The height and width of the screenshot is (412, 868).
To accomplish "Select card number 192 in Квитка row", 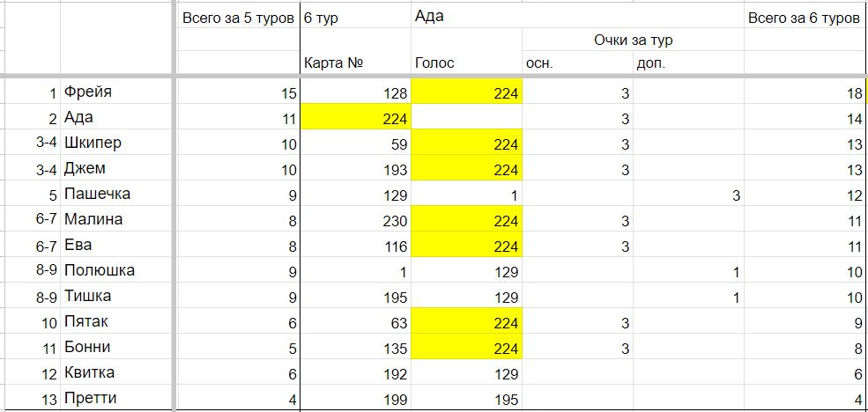I will (x=355, y=372).
